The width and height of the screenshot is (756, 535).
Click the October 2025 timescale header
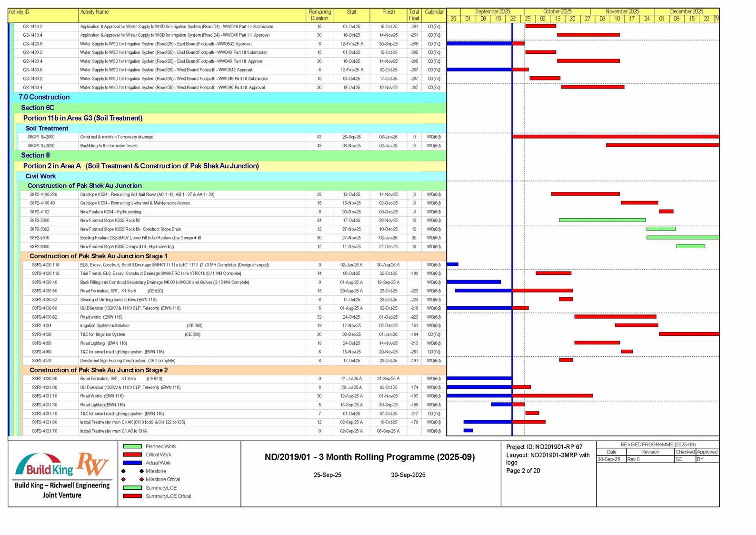(557, 11)
